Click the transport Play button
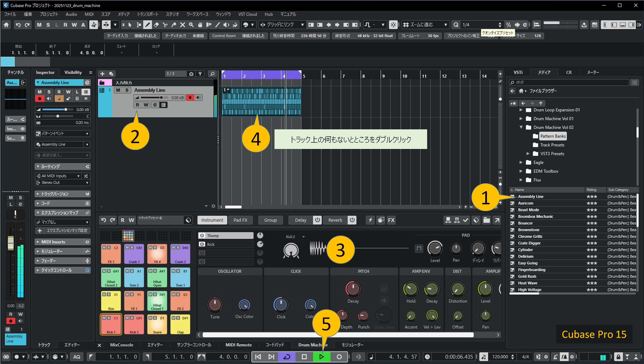The width and height of the screenshot is (644, 364). 321,357
